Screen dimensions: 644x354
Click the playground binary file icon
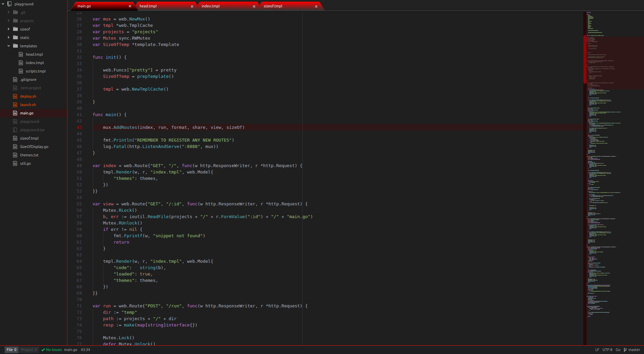point(15,121)
